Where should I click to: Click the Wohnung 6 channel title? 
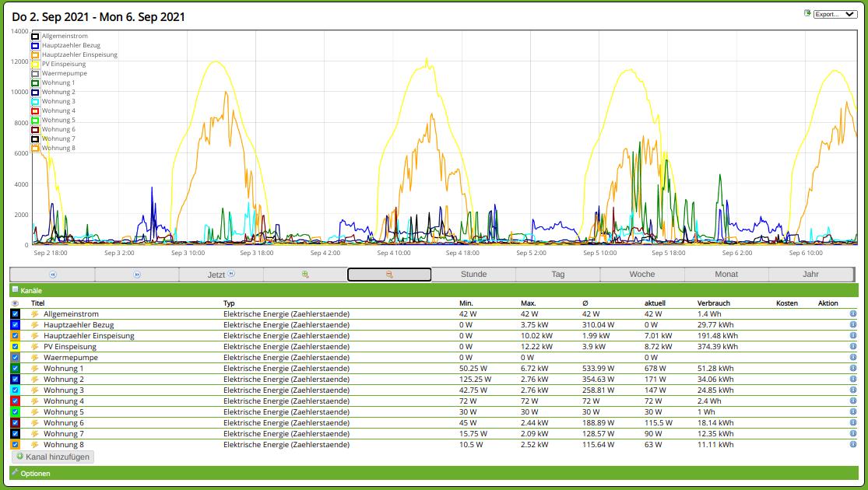coord(64,423)
